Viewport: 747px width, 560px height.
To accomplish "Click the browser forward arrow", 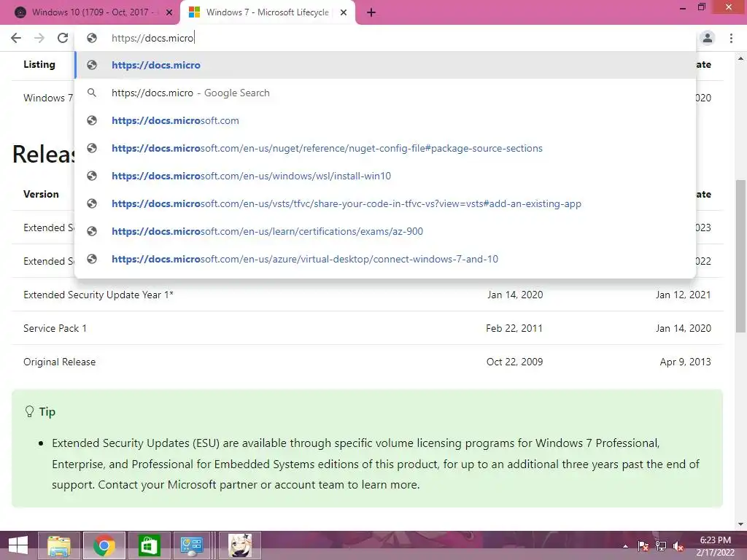I will (39, 38).
